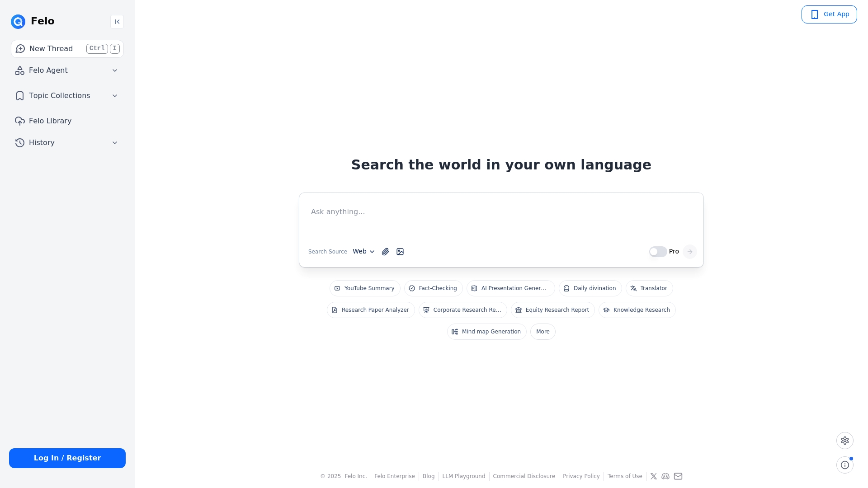Select the Corporate Research Report chip
868x488 pixels.
pos(463,310)
